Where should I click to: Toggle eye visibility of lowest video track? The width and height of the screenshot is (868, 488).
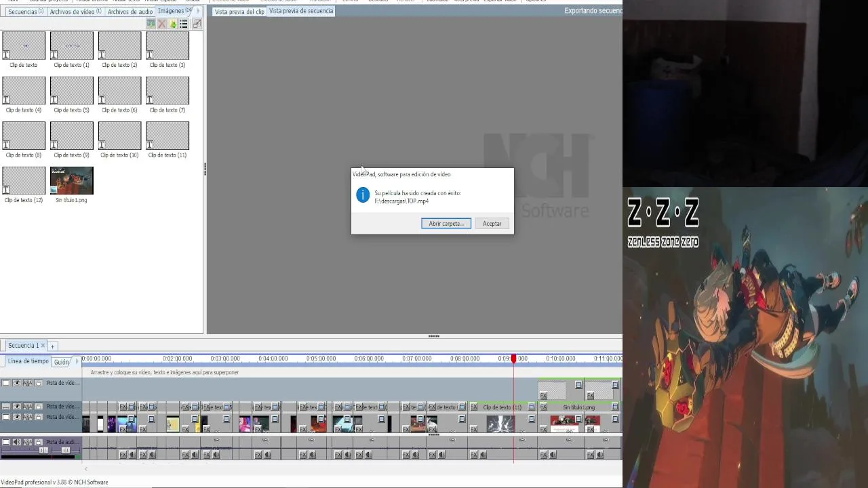pos(17,417)
